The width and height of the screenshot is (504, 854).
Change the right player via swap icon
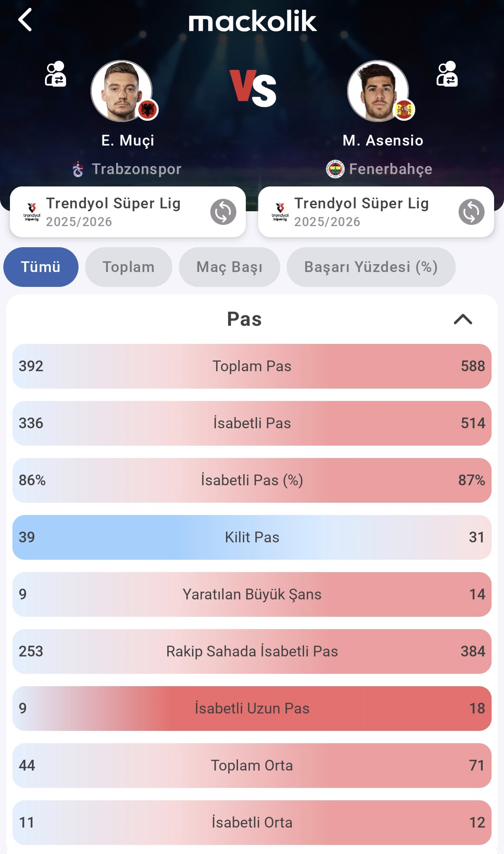(447, 74)
